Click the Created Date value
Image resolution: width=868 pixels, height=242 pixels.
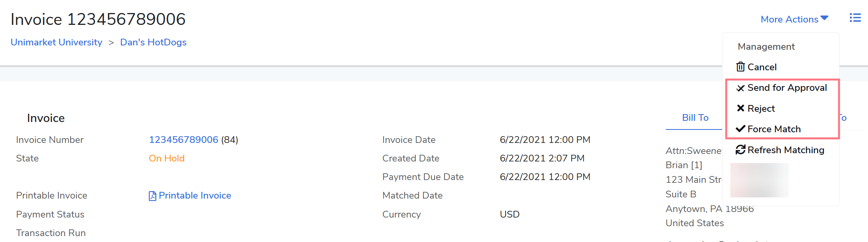[x=542, y=158]
